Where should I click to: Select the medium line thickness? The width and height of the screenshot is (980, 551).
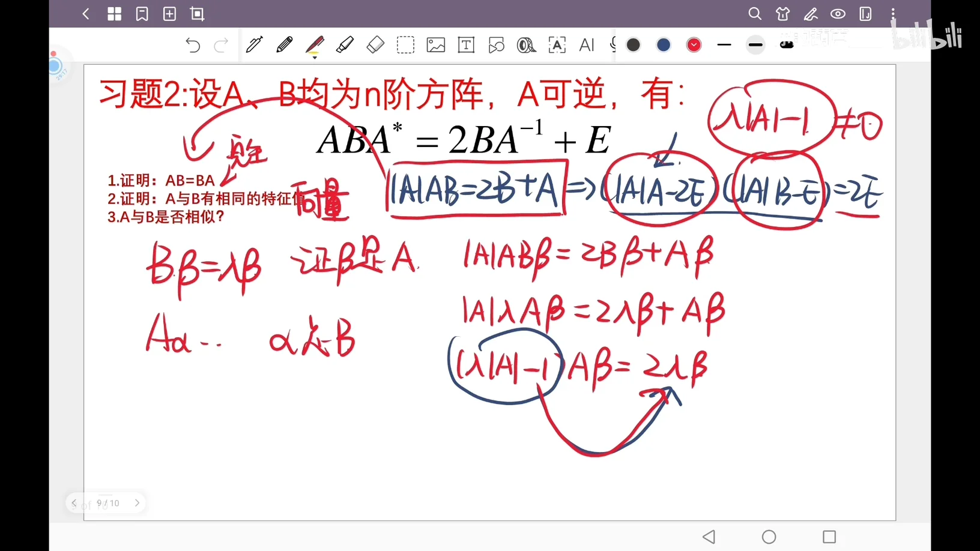point(755,45)
